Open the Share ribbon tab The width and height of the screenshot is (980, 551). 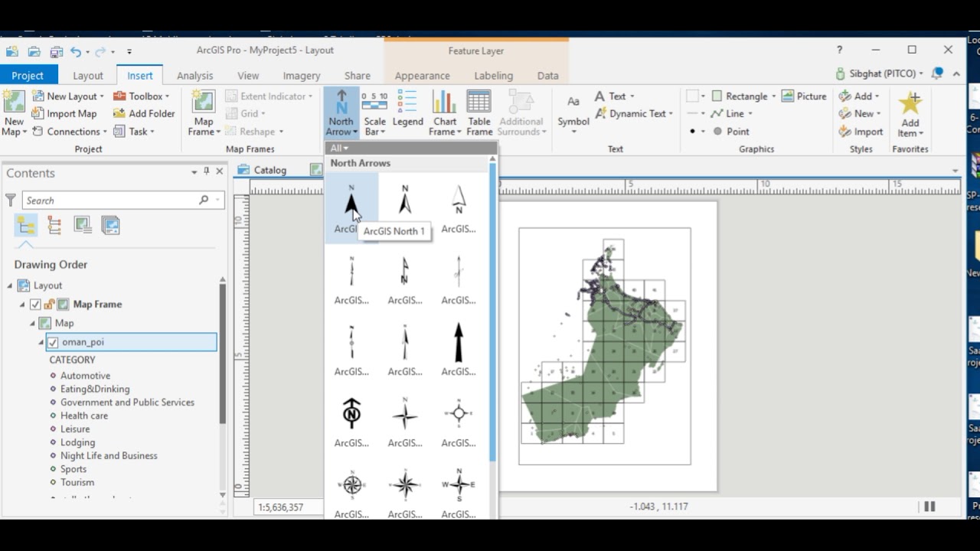click(358, 76)
